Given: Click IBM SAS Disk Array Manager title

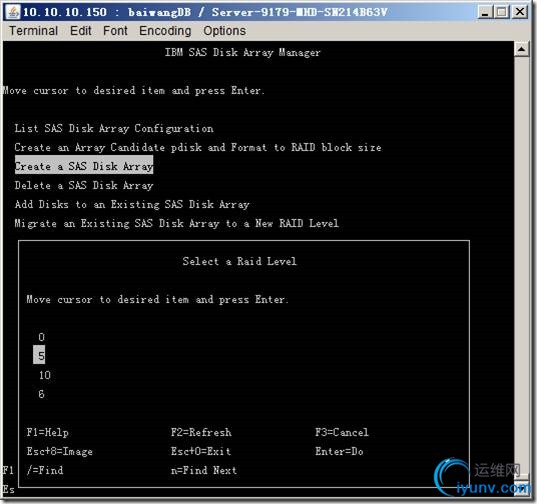Looking at the screenshot, I should (x=243, y=52).
